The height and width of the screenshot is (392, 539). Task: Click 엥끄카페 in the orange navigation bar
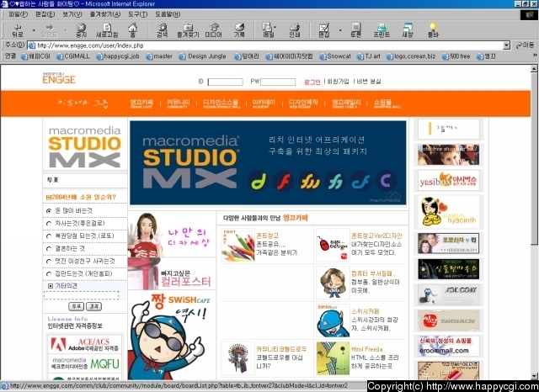141,103
